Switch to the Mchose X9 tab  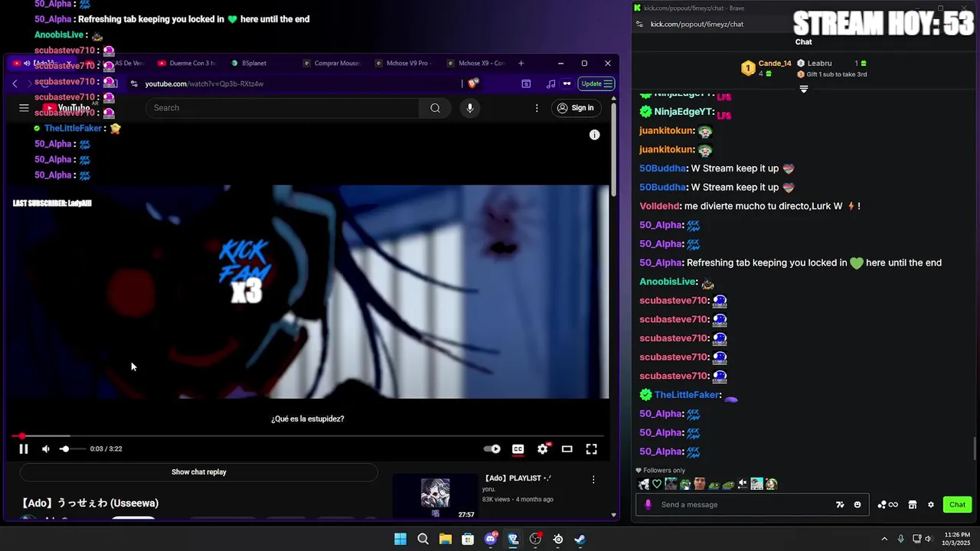coord(475,63)
